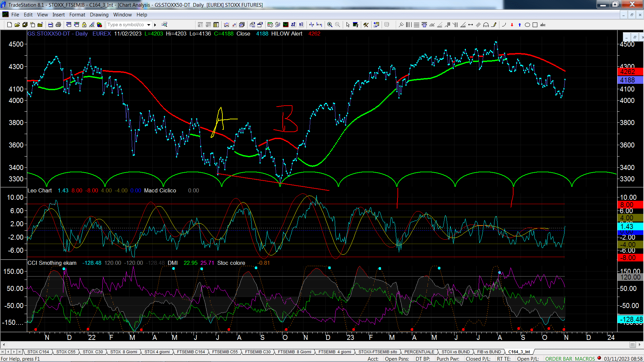This screenshot has width=644, height=362.
Task: Select the Andrews pitchfork drawing tool
Action: click(x=401, y=25)
